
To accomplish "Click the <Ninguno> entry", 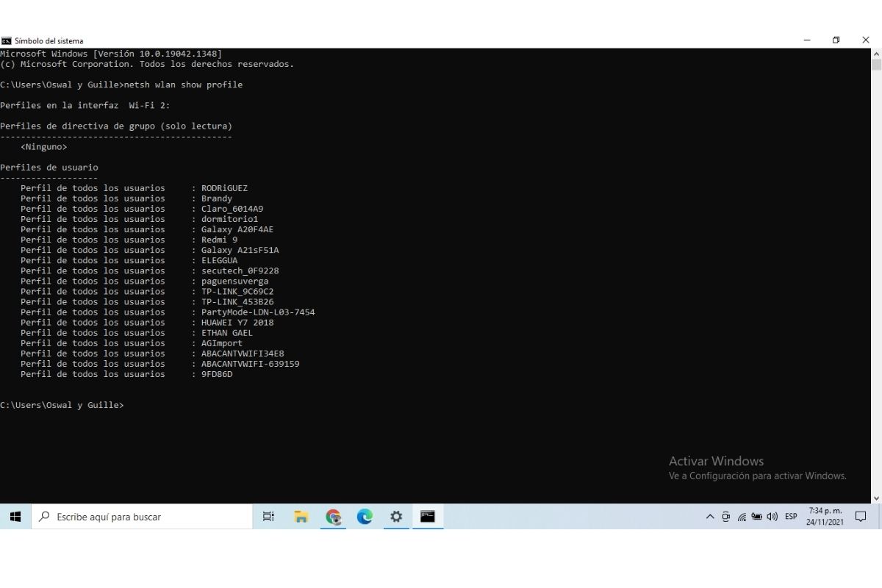I will [44, 147].
